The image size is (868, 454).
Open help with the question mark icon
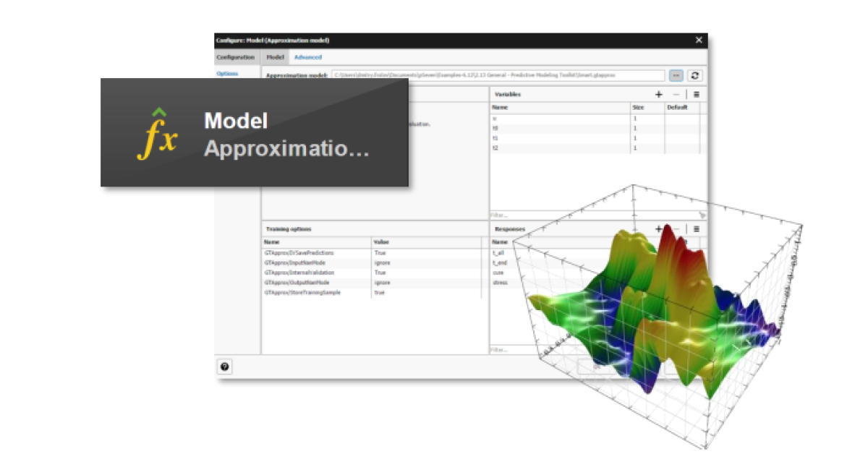tap(224, 367)
